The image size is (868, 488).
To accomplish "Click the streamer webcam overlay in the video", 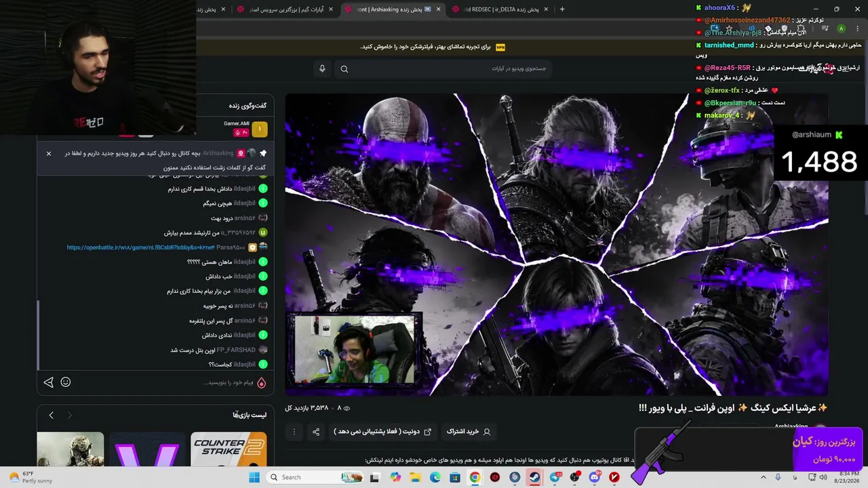I will (x=353, y=350).
